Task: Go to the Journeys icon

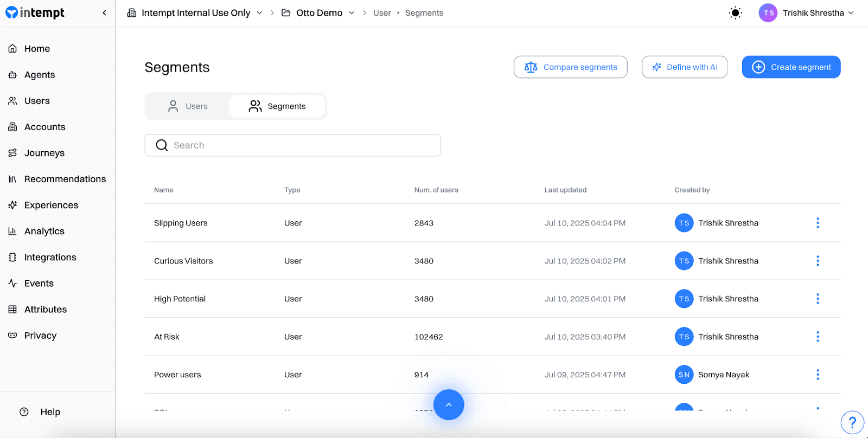Action: click(12, 153)
